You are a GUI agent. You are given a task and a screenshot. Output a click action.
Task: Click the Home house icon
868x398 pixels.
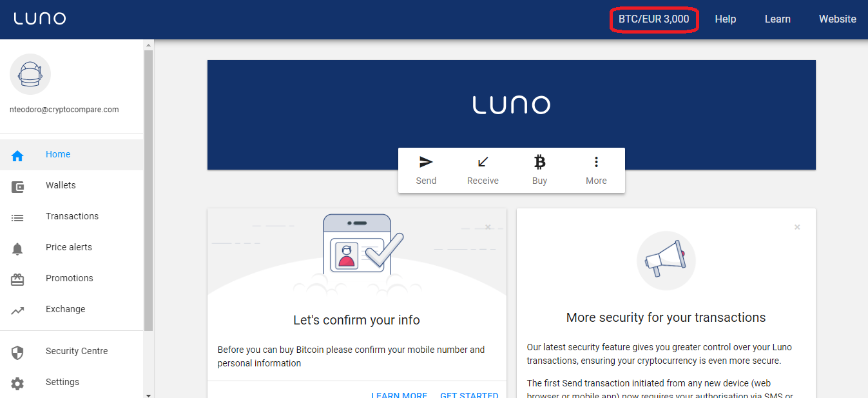(x=17, y=156)
